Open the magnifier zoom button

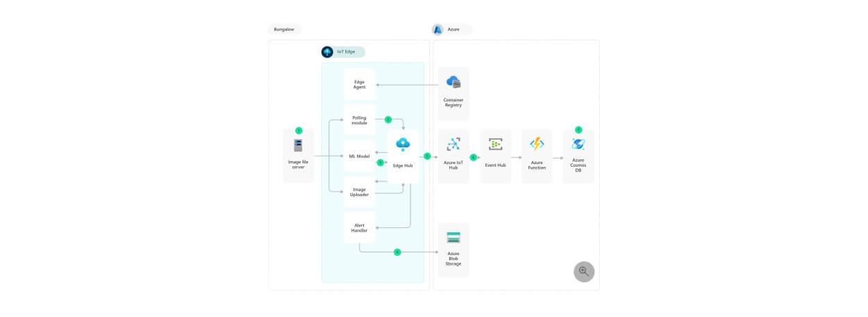[x=584, y=272]
